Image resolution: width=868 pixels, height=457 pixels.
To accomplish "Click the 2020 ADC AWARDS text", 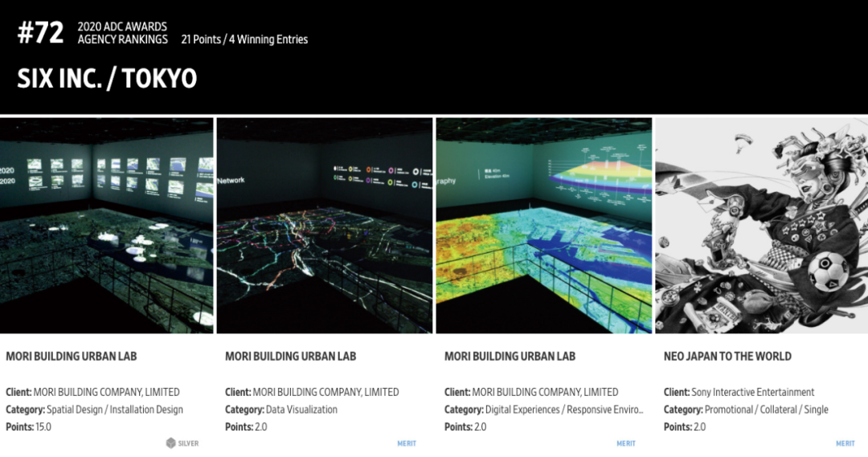I will point(122,27).
